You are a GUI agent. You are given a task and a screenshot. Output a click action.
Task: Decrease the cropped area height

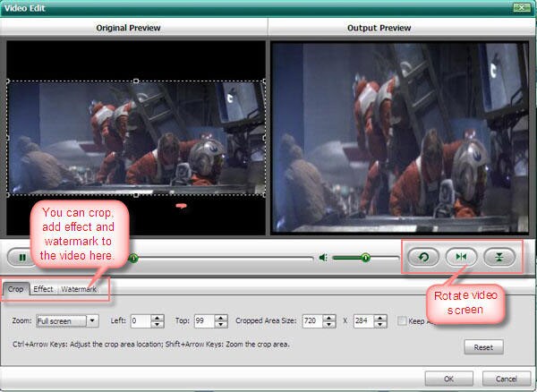380,325
